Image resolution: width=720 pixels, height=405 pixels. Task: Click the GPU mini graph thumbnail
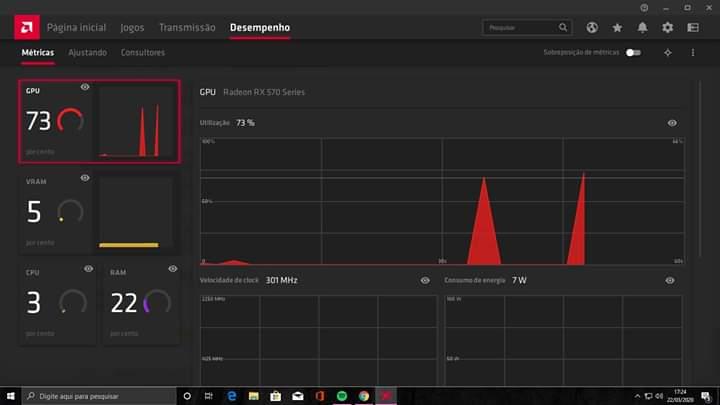click(x=136, y=122)
